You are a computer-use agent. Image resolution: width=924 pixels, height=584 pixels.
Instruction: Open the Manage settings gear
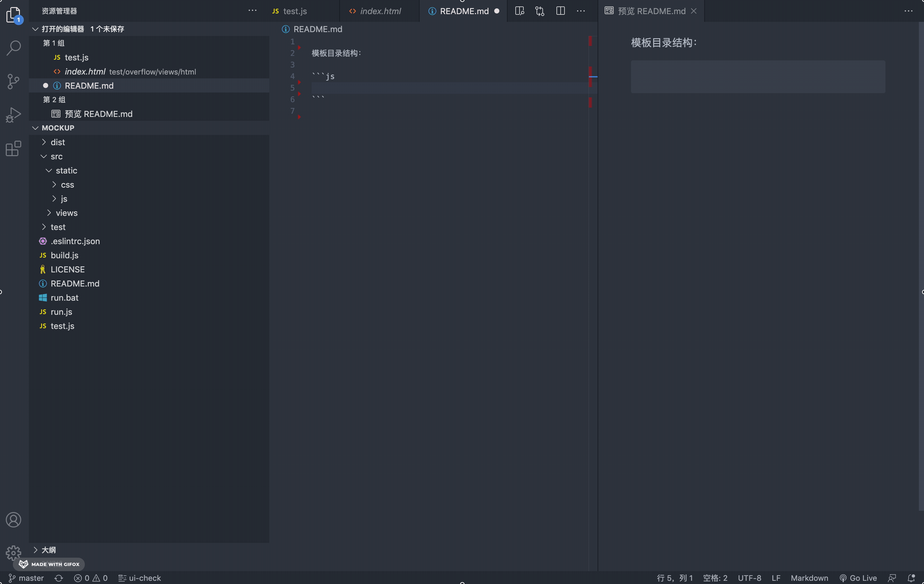click(14, 553)
